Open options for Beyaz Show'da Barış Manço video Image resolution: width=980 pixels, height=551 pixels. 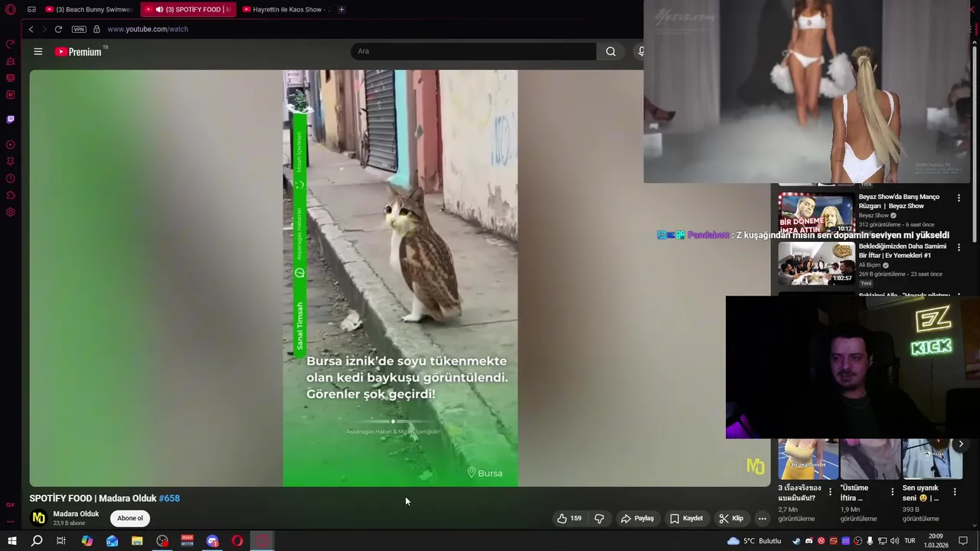click(959, 197)
